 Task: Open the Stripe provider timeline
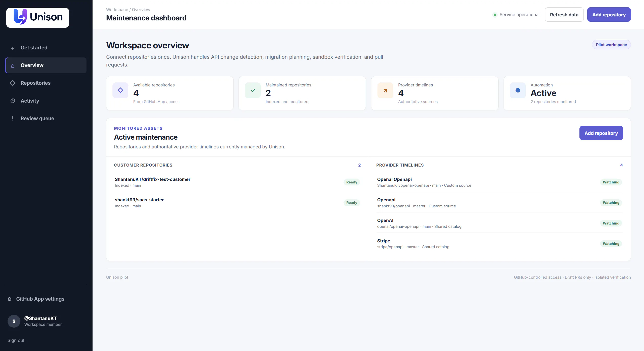coord(500,244)
